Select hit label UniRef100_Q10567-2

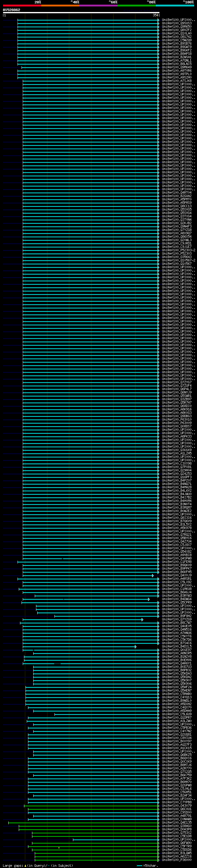point(179,260)
